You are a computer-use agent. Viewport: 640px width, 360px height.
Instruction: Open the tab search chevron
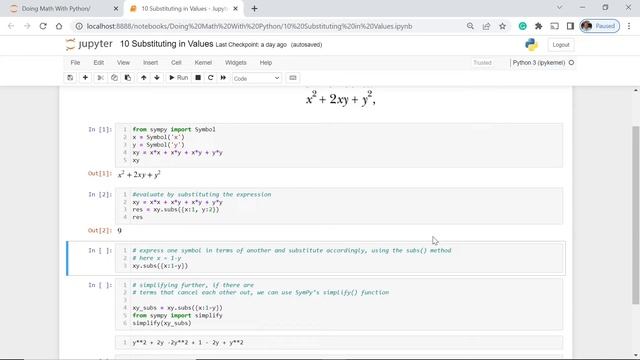pyautogui.click(x=560, y=7)
